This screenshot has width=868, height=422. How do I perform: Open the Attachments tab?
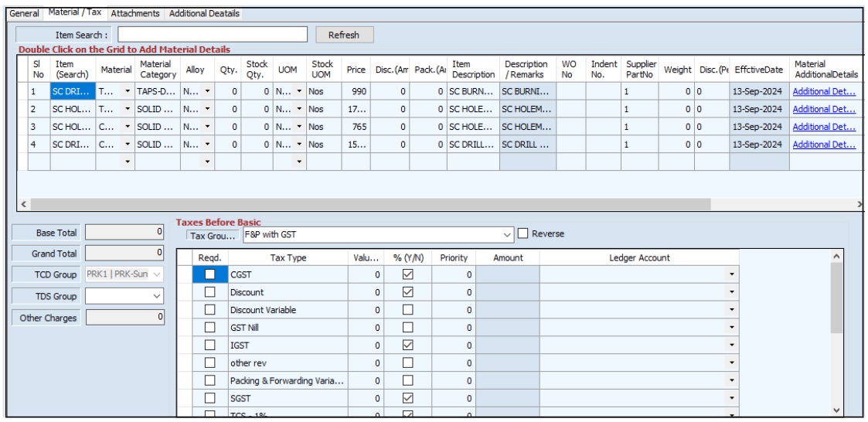click(x=135, y=14)
